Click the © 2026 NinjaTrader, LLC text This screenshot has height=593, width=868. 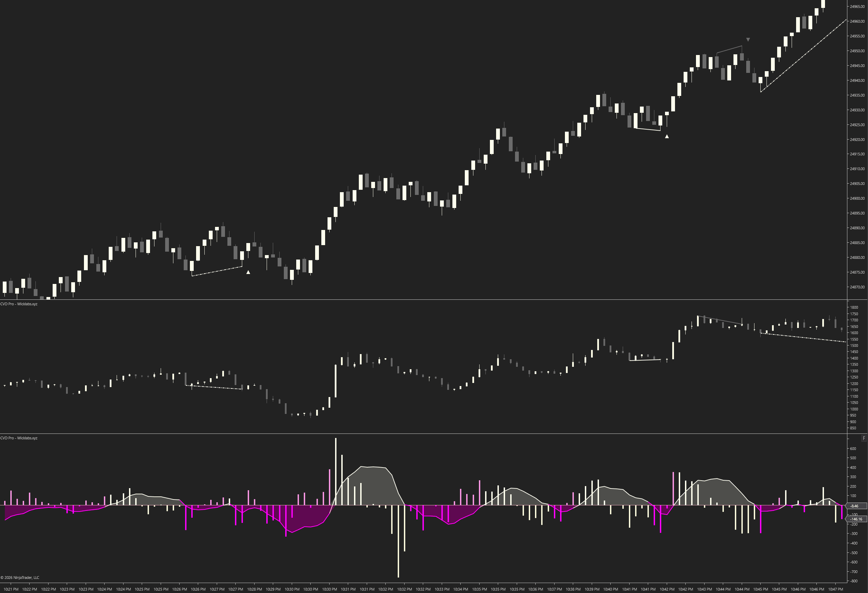pyautogui.click(x=21, y=577)
